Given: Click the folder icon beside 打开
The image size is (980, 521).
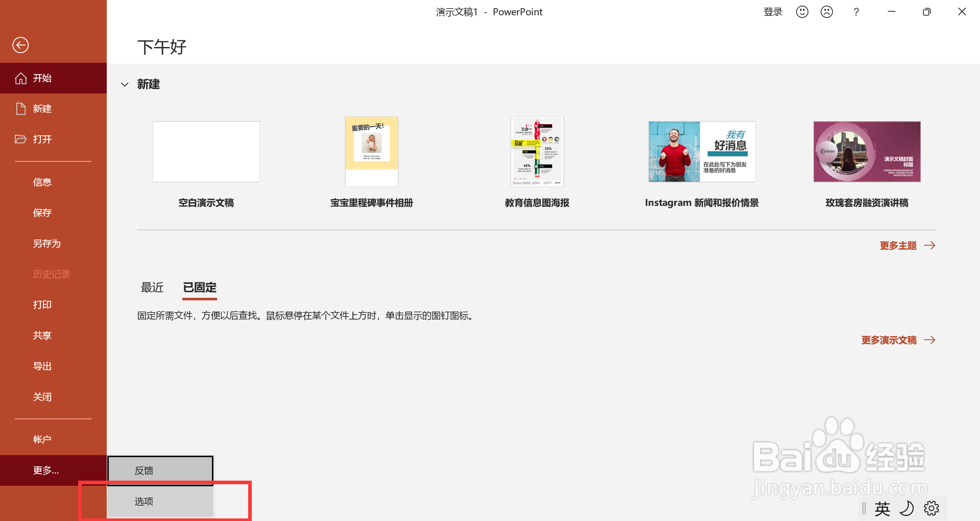Looking at the screenshot, I should (x=21, y=139).
